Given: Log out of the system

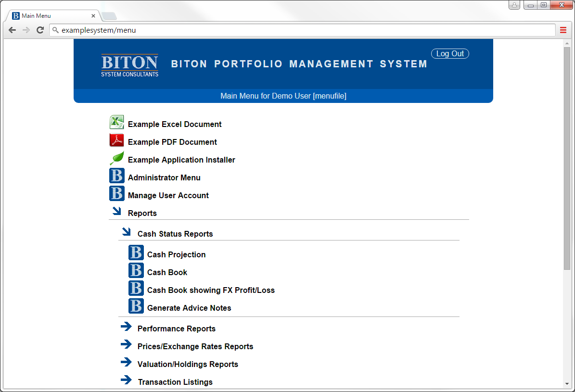Looking at the screenshot, I should [x=450, y=53].
